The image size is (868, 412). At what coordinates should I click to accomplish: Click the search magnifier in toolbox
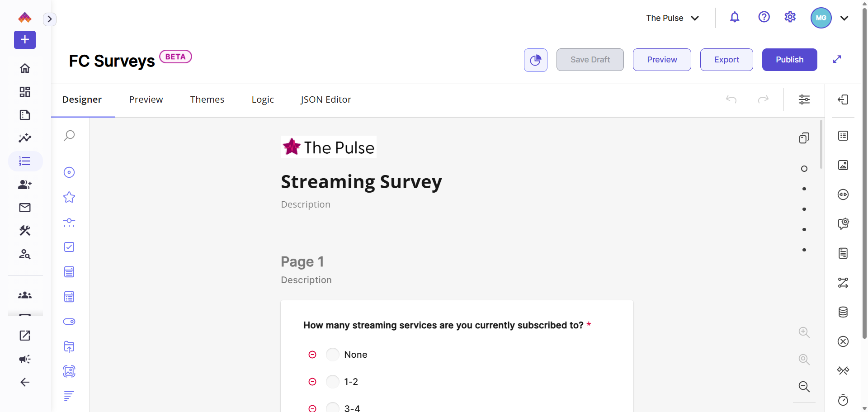point(69,136)
